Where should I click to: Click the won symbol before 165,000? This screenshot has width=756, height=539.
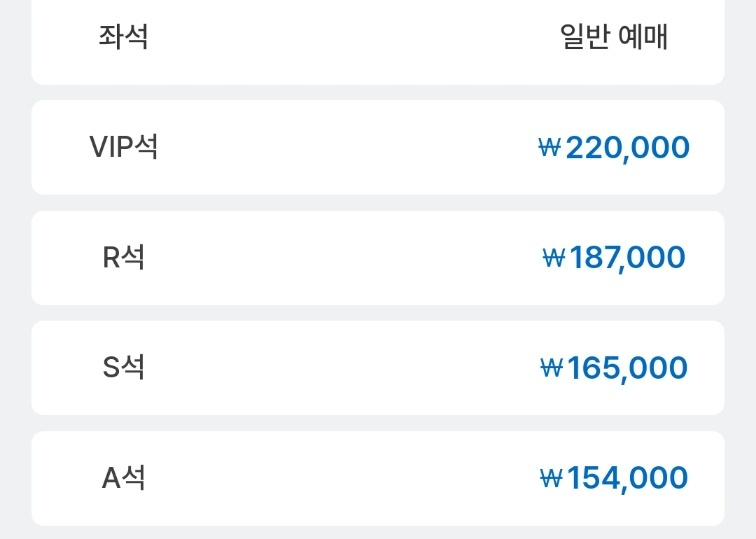[552, 368]
